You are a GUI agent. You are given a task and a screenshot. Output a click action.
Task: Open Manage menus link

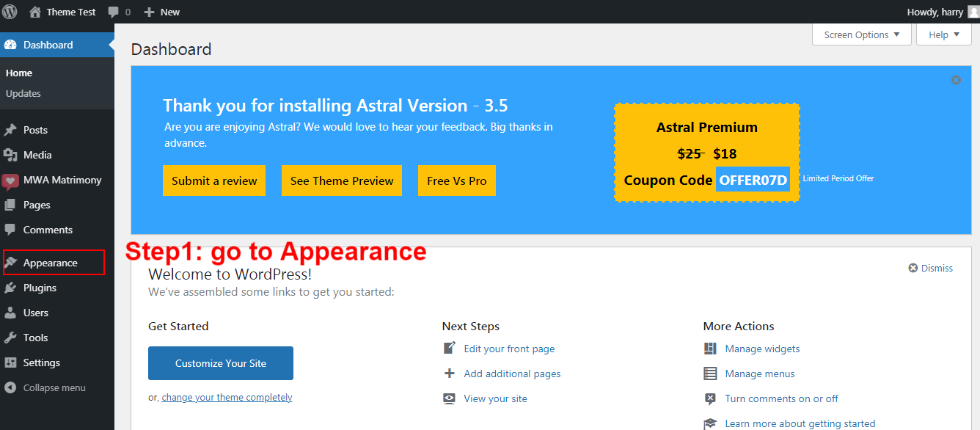click(760, 373)
